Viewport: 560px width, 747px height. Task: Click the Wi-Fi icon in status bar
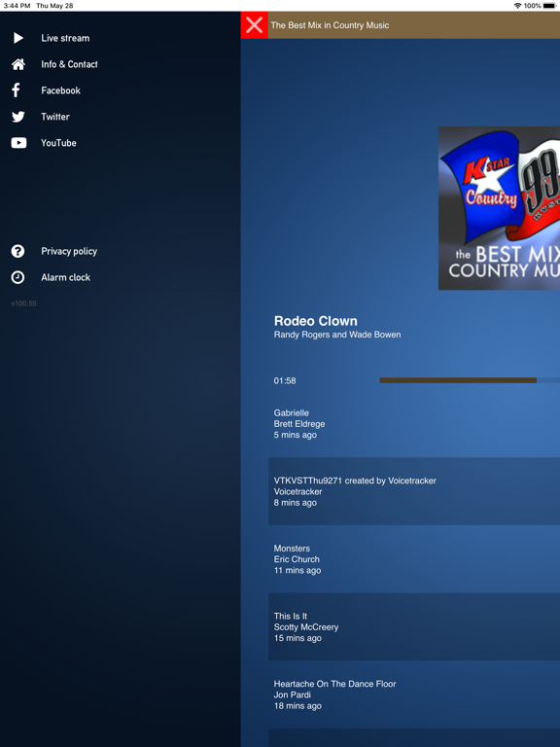click(517, 6)
